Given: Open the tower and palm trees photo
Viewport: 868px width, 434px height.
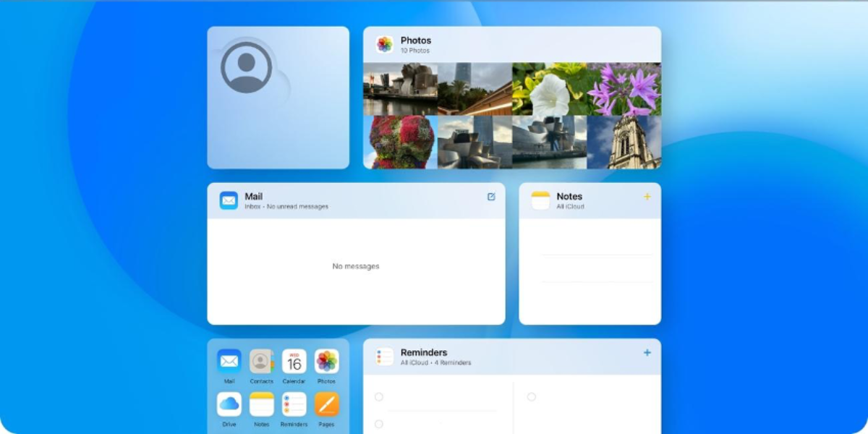Looking at the screenshot, I should (475, 89).
